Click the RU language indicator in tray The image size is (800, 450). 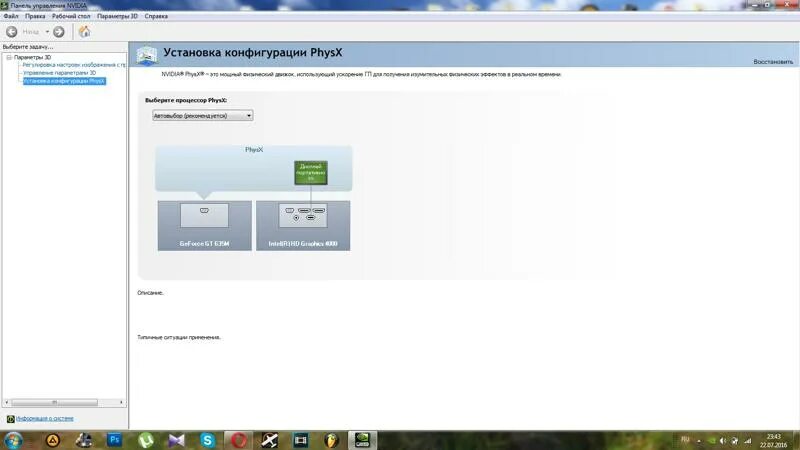coord(685,440)
